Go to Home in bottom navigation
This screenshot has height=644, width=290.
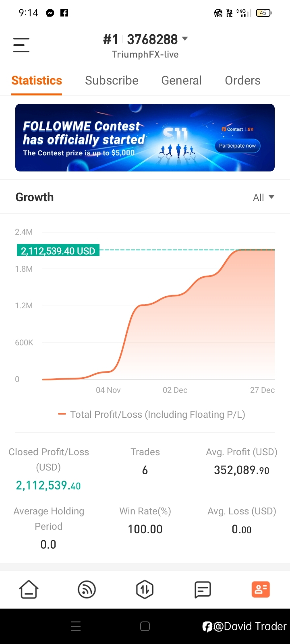coord(29,590)
